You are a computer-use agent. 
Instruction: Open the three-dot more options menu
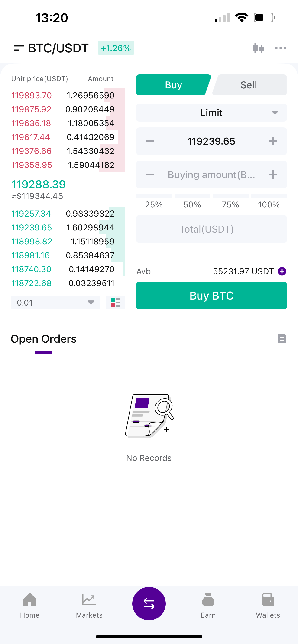pos(280,48)
